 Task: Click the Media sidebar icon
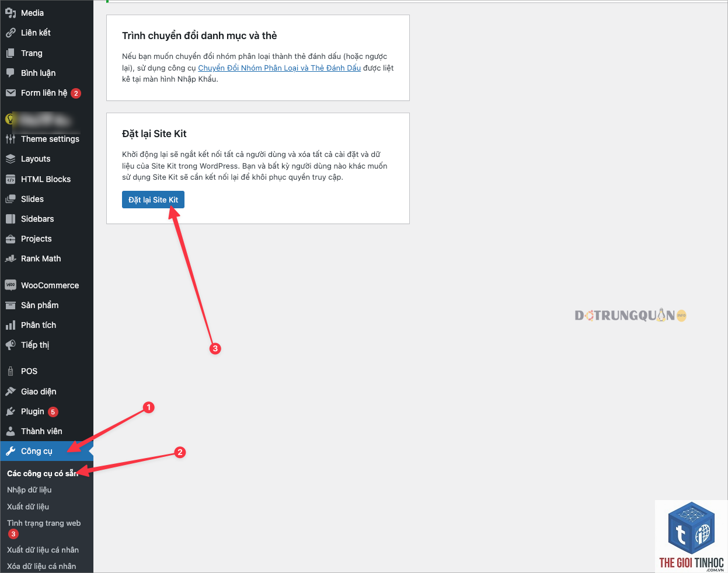pos(11,13)
